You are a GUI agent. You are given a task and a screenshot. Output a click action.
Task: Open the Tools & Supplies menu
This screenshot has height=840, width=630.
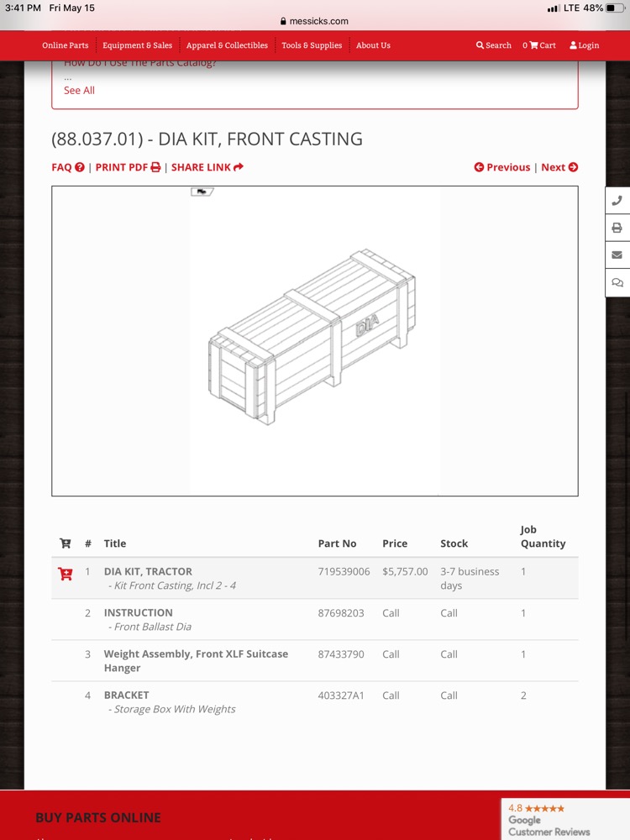tap(312, 45)
